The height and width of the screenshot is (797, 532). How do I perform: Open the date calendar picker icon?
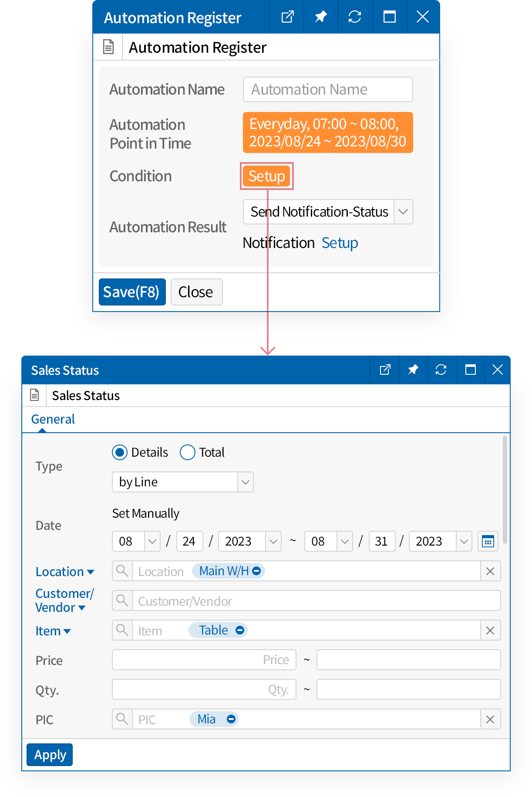click(x=488, y=542)
